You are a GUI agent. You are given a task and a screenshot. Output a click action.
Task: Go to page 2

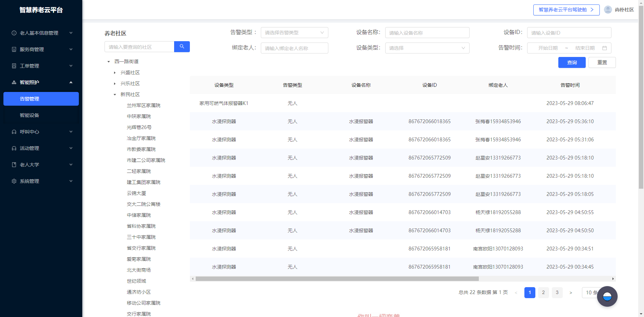click(x=543, y=293)
